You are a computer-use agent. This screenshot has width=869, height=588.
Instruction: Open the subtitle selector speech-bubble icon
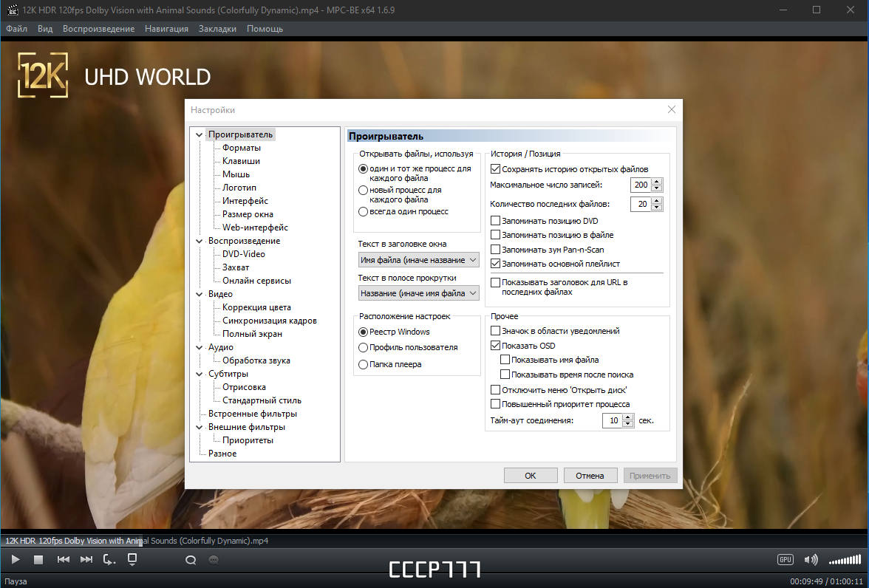(214, 560)
